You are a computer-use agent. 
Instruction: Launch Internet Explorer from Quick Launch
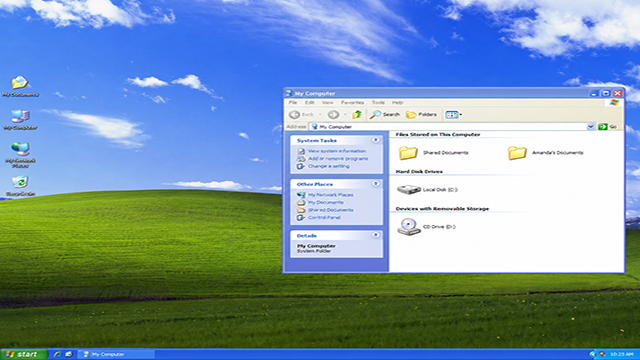click(x=58, y=354)
